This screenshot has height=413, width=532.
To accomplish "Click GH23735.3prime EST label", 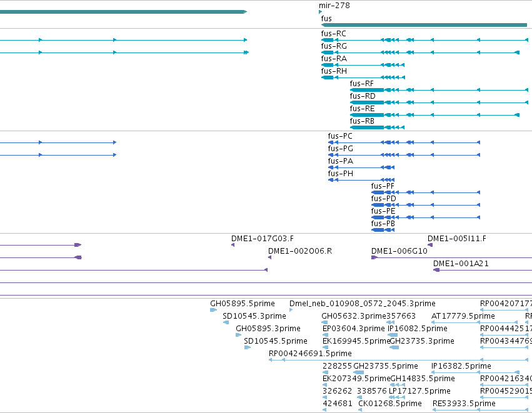I will click(x=422, y=341).
